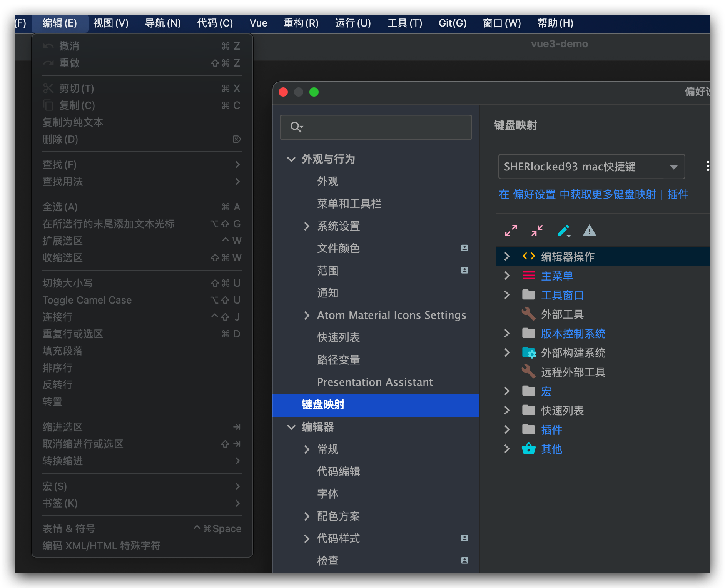
Task: Select 字体 in settings tree
Action: [x=328, y=494]
